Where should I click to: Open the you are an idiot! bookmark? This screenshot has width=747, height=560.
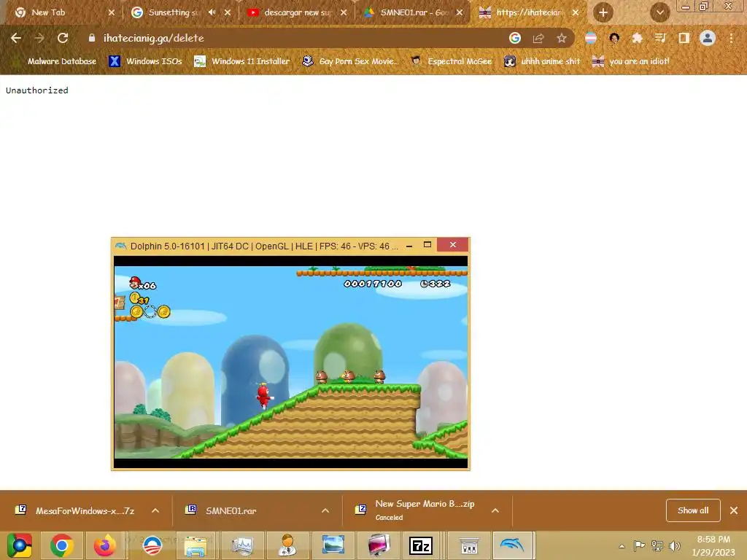(x=631, y=61)
